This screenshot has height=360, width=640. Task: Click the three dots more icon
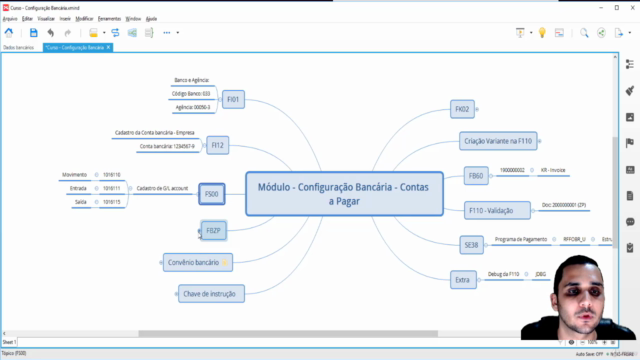167,33
